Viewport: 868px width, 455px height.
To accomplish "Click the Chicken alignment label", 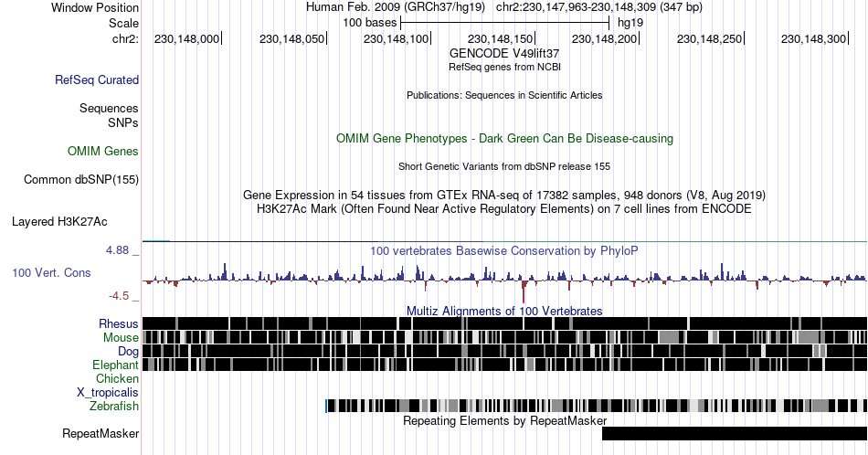I will 117,378.
